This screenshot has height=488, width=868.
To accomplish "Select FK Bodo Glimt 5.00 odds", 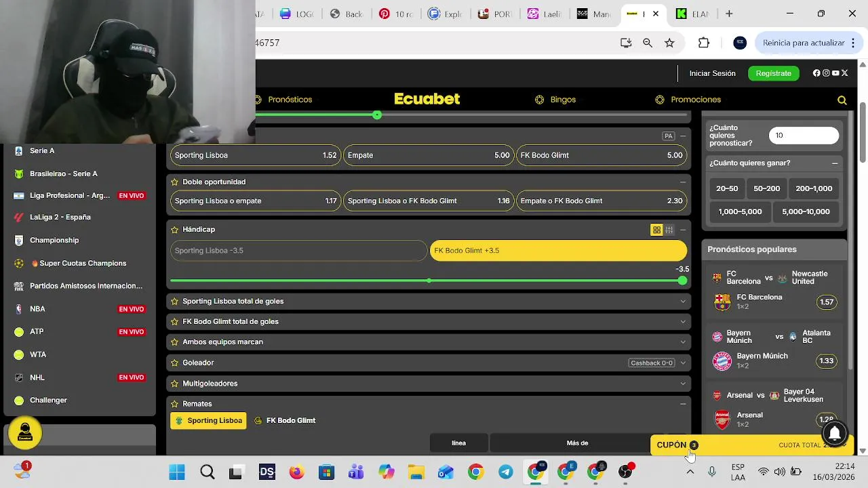I will point(601,155).
